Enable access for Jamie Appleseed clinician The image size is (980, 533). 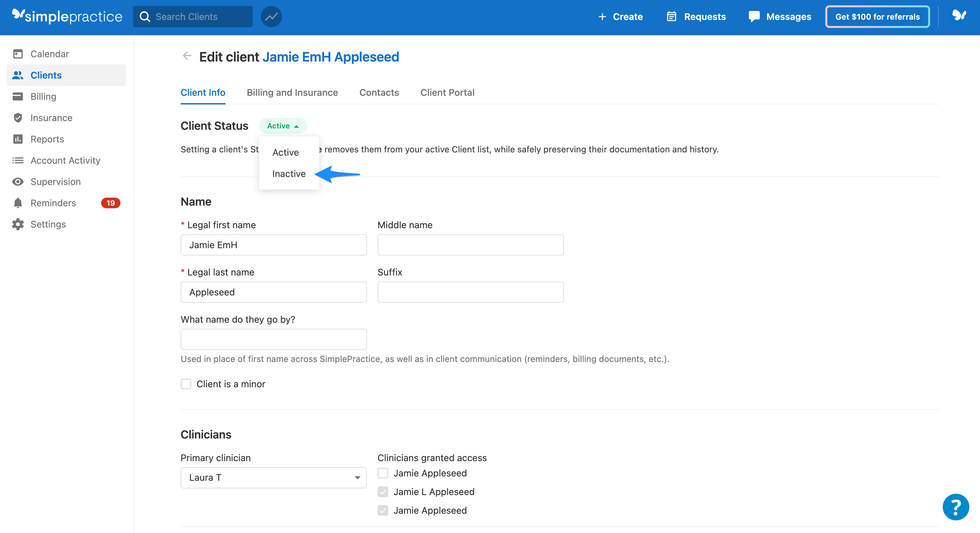coord(383,473)
